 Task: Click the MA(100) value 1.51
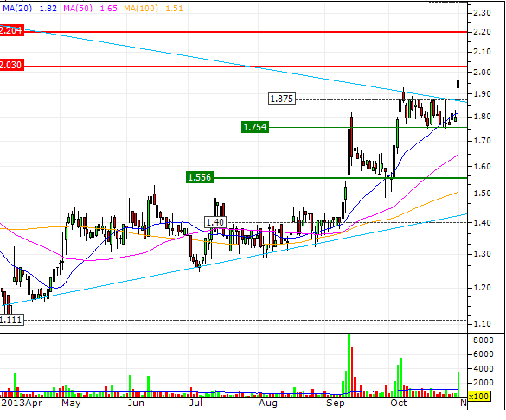174,8
